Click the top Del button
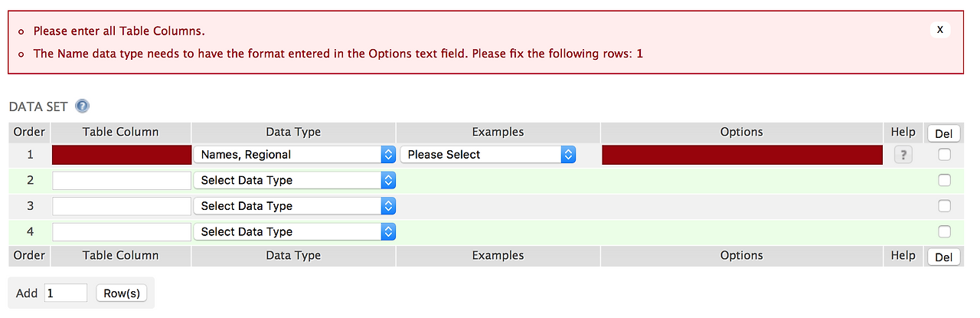The height and width of the screenshot is (318, 980). (943, 133)
